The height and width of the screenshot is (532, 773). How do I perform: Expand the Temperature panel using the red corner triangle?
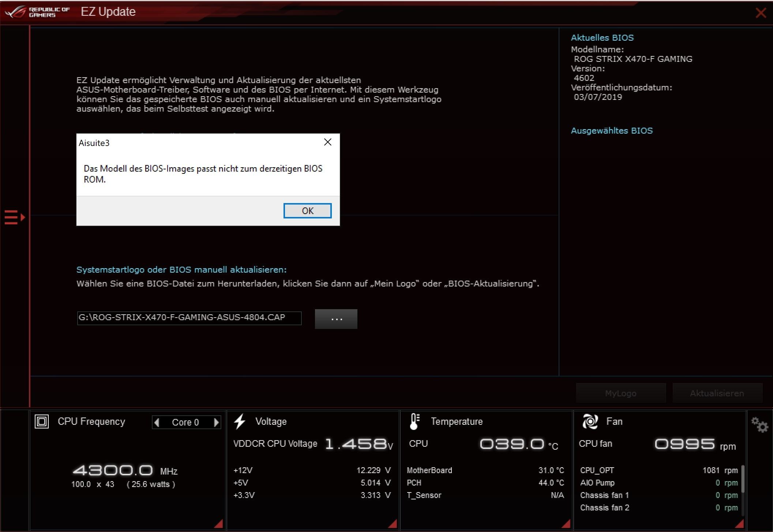pos(566,524)
